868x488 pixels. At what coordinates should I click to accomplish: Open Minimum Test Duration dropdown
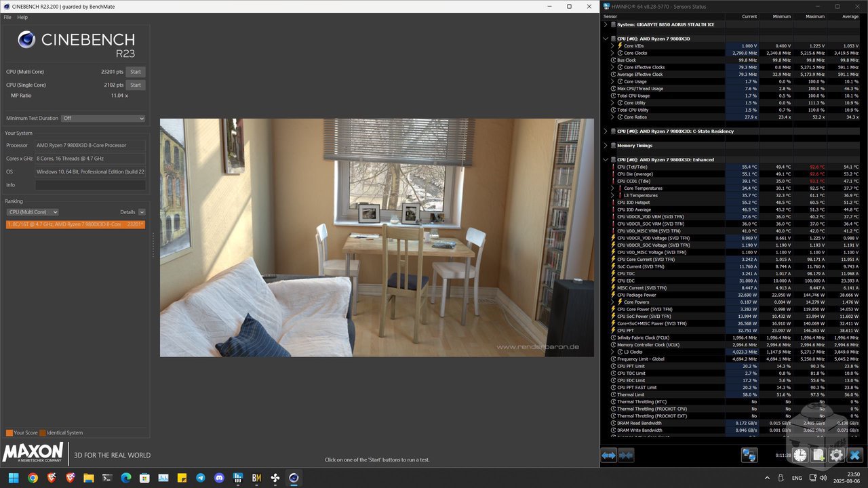tap(103, 118)
